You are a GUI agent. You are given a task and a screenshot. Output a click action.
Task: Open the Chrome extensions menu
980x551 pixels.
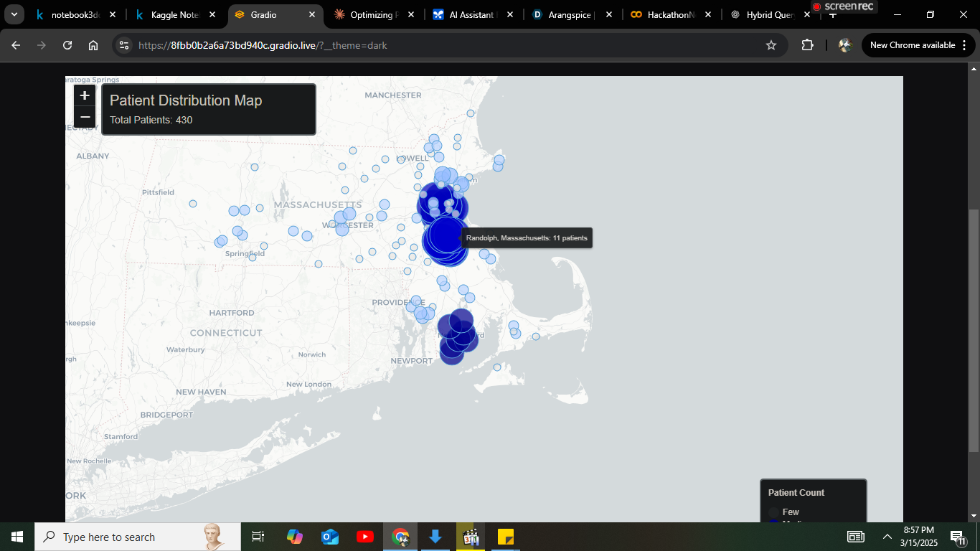click(807, 45)
